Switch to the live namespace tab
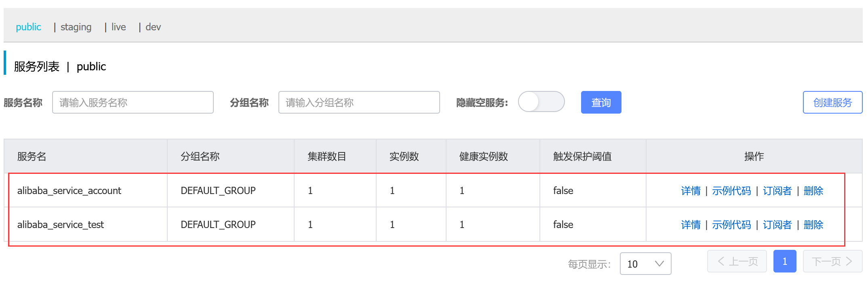The width and height of the screenshot is (868, 283). coord(119,27)
